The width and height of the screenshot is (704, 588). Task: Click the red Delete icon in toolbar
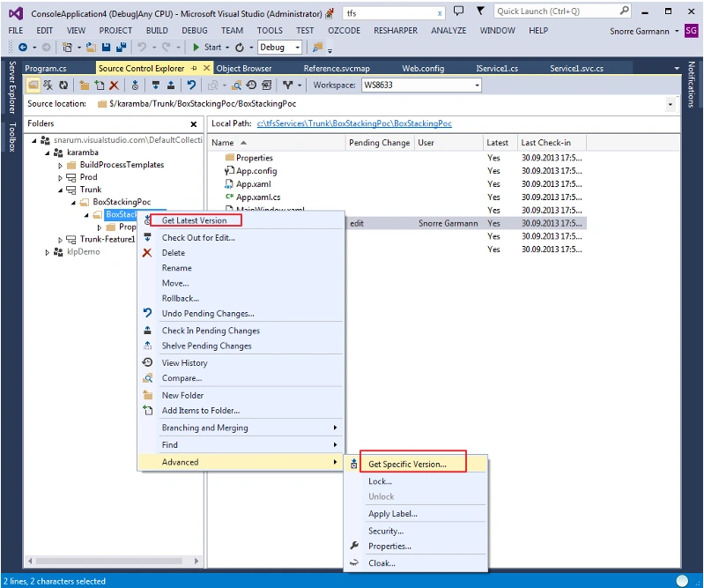tap(114, 85)
